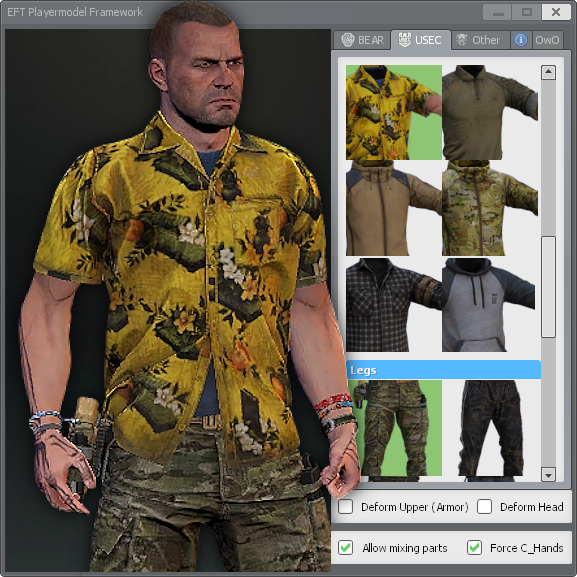Uncheck Allow mixing parts
This screenshot has width=577, height=577.
coord(346,548)
